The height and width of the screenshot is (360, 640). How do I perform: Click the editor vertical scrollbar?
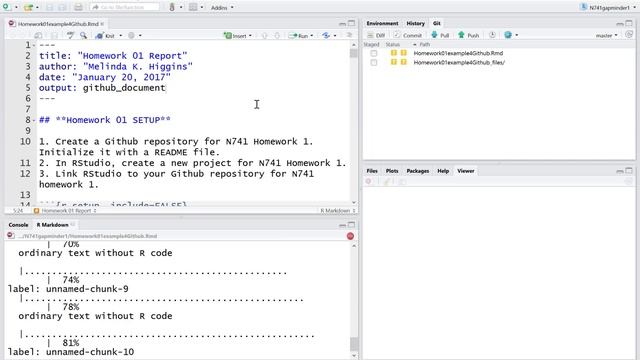[353, 122]
